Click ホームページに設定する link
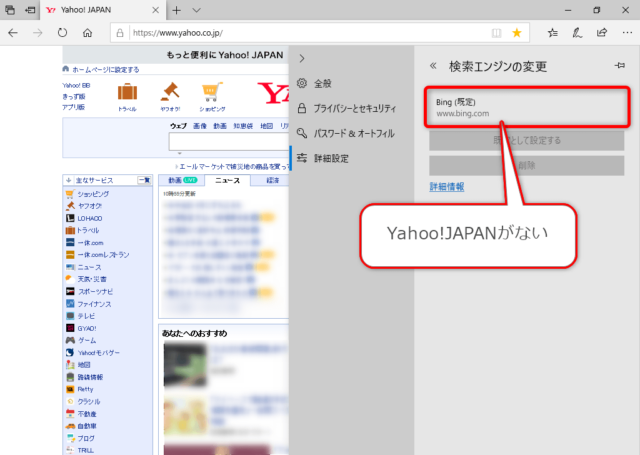 (x=105, y=70)
